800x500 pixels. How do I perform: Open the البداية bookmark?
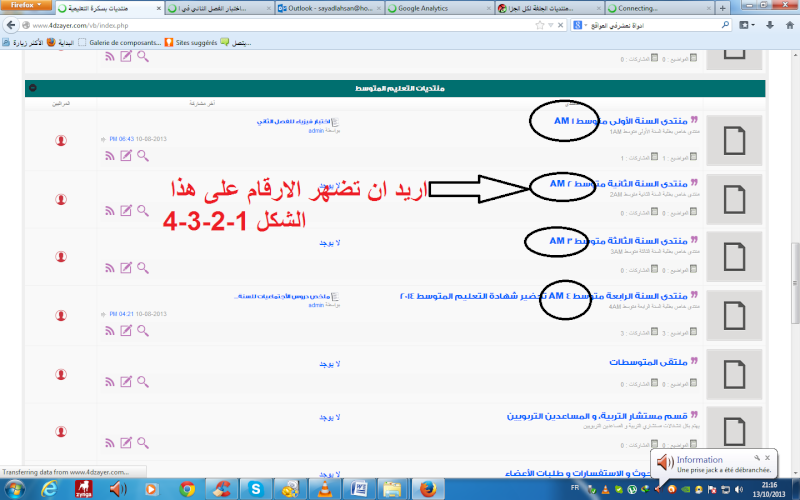click(60, 43)
